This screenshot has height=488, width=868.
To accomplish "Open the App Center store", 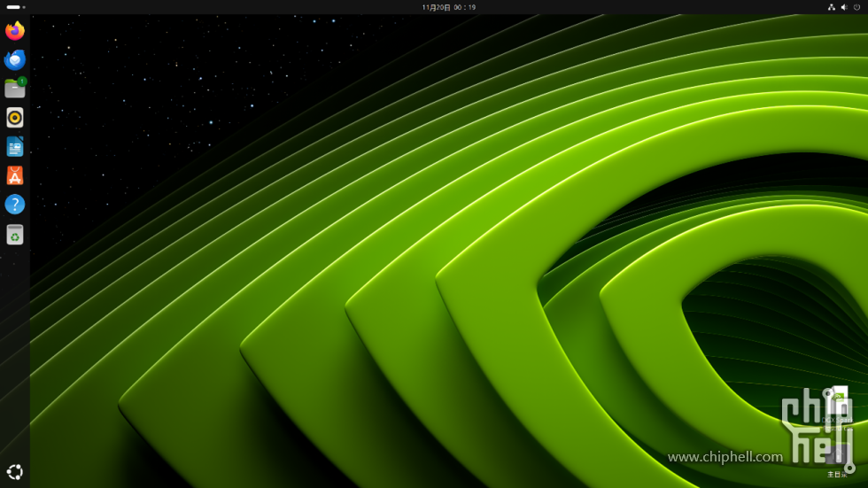I will [15, 176].
